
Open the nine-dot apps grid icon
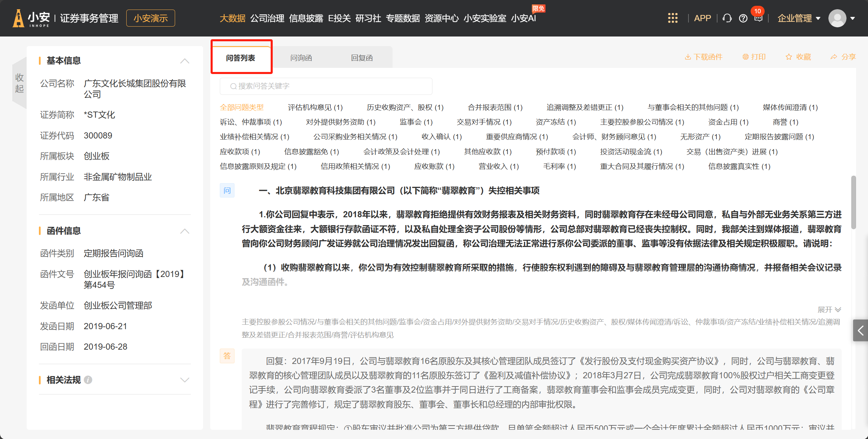pyautogui.click(x=672, y=18)
